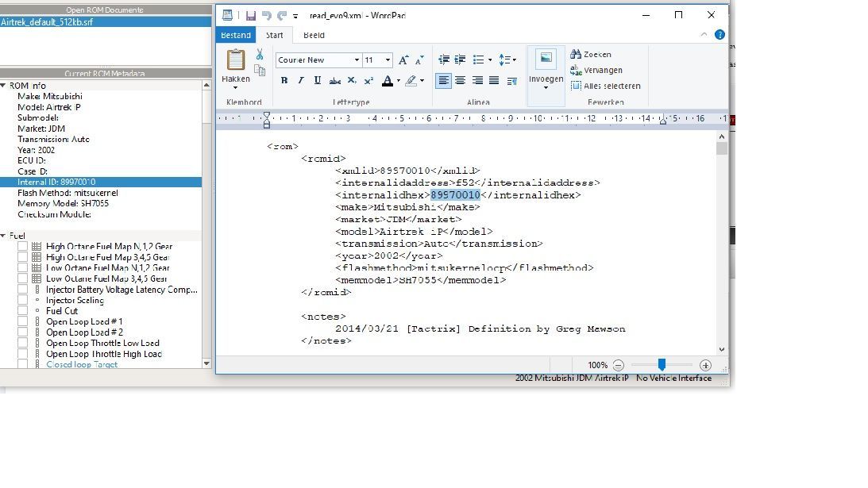Toggle italic text formatting
The width and height of the screenshot is (868, 488).
pyautogui.click(x=301, y=80)
